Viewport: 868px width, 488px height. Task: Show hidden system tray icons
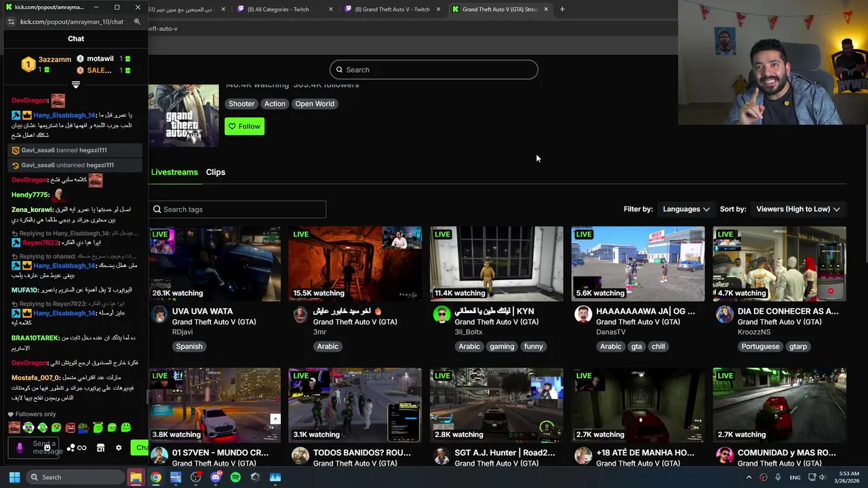click(x=749, y=477)
